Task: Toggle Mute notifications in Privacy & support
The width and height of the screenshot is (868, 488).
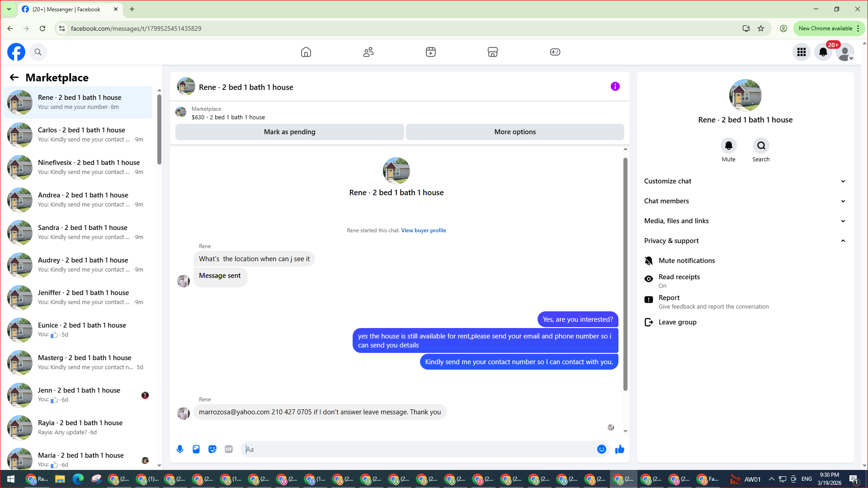Action: click(686, 261)
